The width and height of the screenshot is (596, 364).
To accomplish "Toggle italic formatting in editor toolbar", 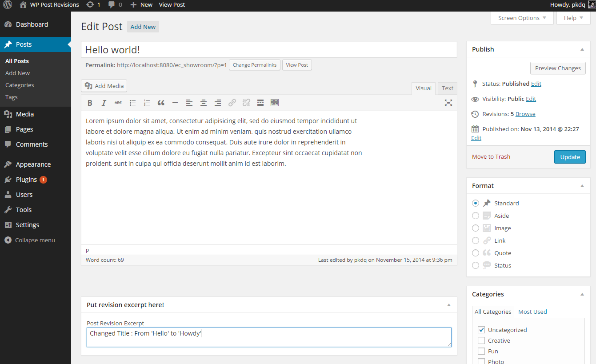I will (x=104, y=103).
